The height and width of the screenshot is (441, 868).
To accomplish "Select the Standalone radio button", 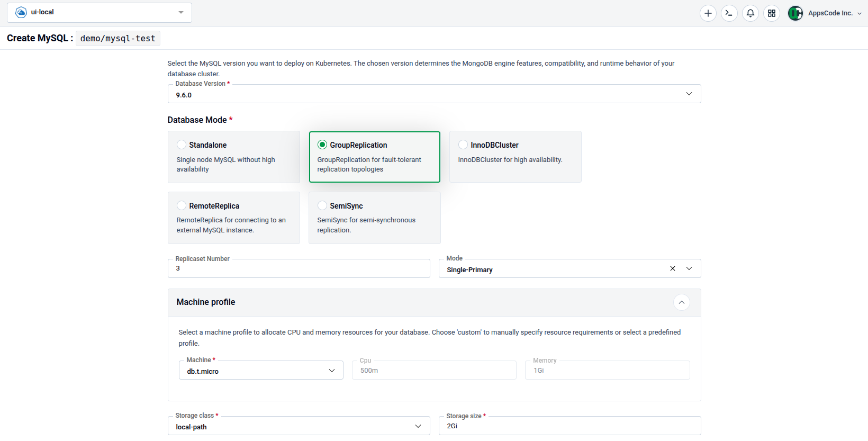I will point(182,145).
